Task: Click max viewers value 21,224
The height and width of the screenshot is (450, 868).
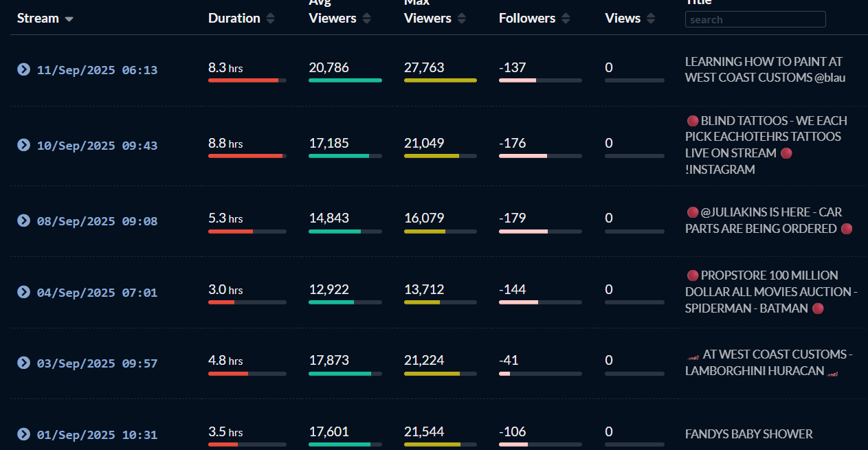Action: [x=424, y=360]
